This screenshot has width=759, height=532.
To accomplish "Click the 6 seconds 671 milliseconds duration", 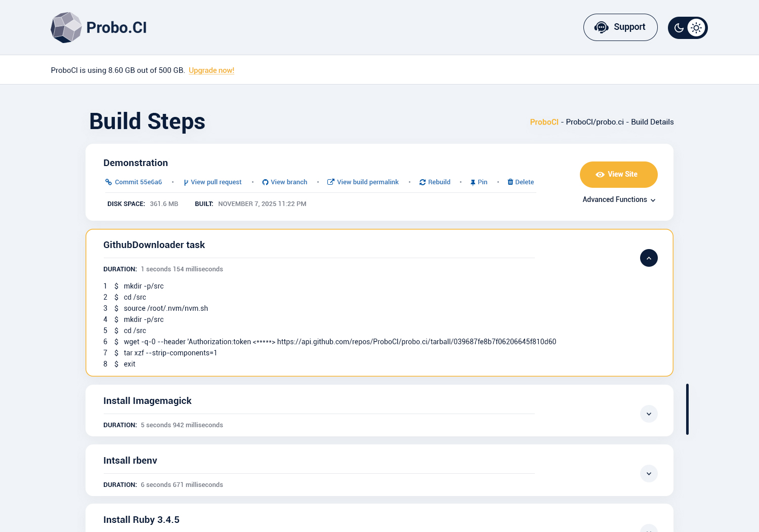I will 182,485.
